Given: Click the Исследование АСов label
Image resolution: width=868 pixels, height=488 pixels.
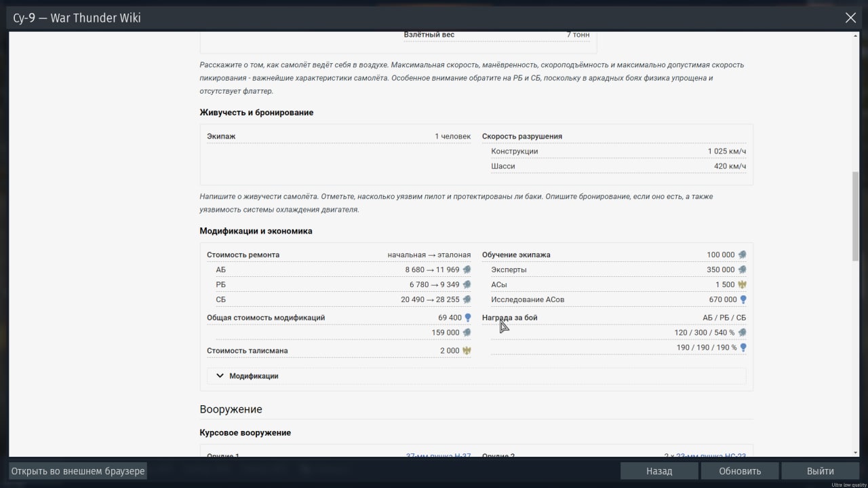Looking at the screenshot, I should (x=528, y=299).
